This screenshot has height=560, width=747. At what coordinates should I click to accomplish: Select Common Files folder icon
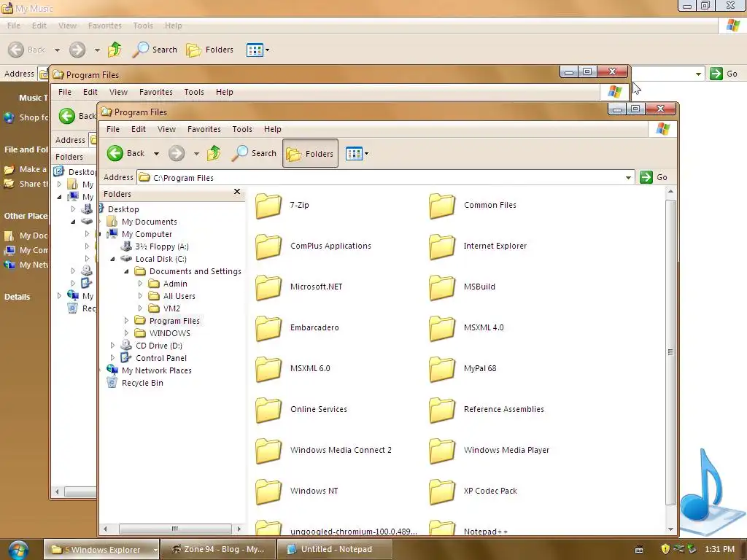tap(441, 206)
